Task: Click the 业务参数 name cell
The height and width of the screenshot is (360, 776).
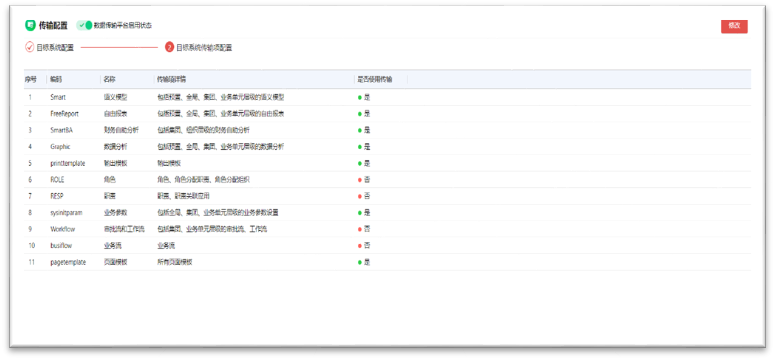Action: tap(115, 213)
